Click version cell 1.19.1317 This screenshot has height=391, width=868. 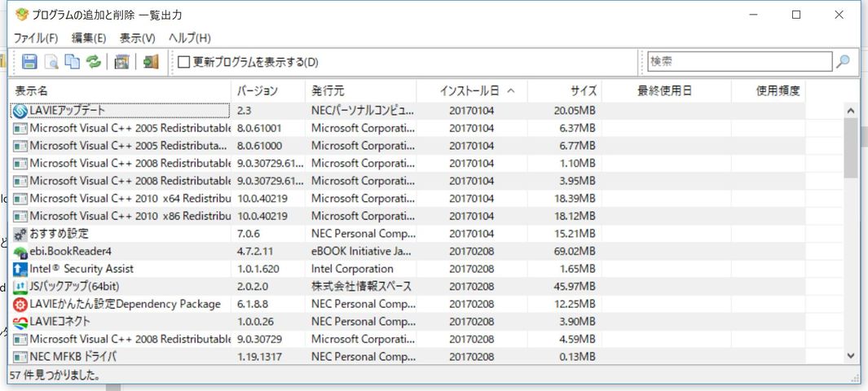259,357
